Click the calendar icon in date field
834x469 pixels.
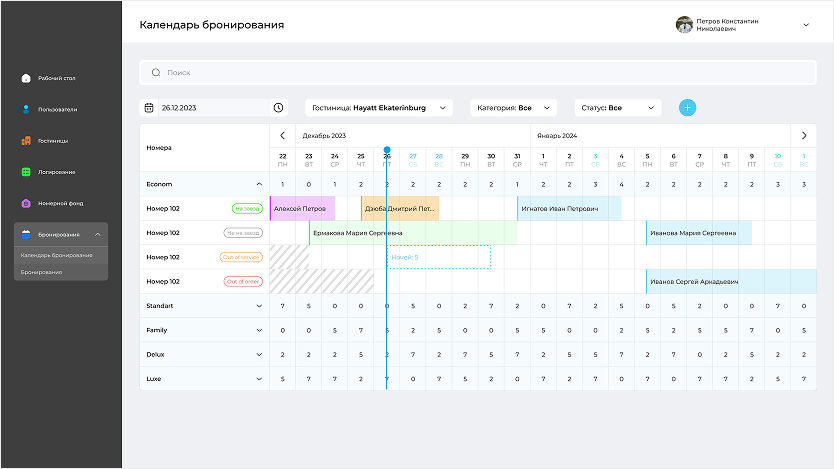pyautogui.click(x=149, y=107)
